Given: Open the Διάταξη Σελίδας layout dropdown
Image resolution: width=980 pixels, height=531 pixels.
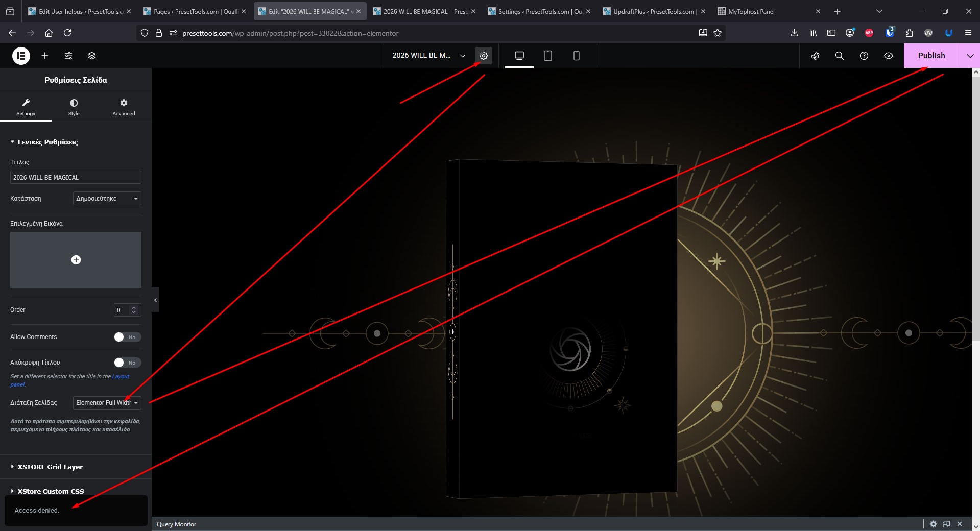Looking at the screenshot, I should [107, 403].
